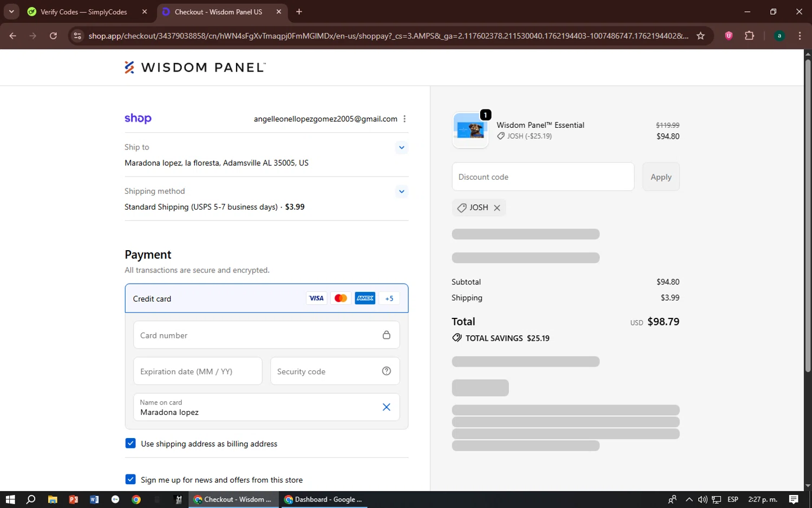812x508 pixels.
Task: Open PowerPoint from taskbar
Action: pos(74,499)
